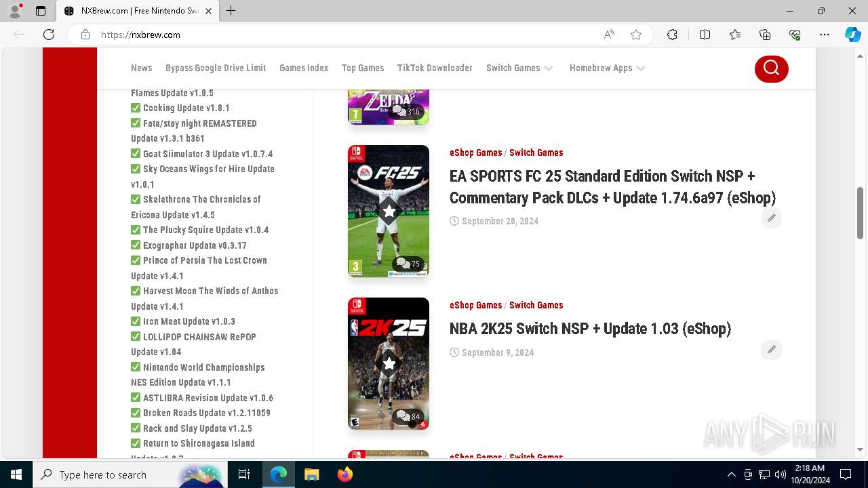Open Games Index menu item

coord(304,68)
